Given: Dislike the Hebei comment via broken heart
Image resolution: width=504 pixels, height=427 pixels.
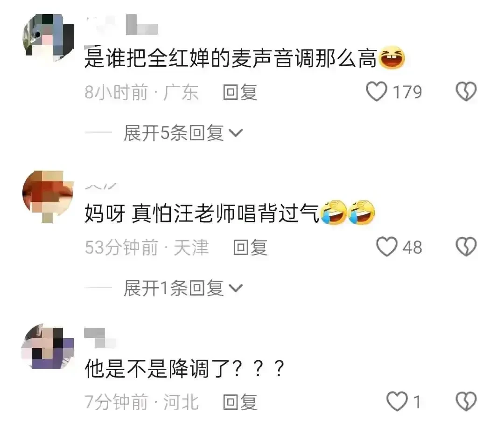Looking at the screenshot, I should point(466,401).
